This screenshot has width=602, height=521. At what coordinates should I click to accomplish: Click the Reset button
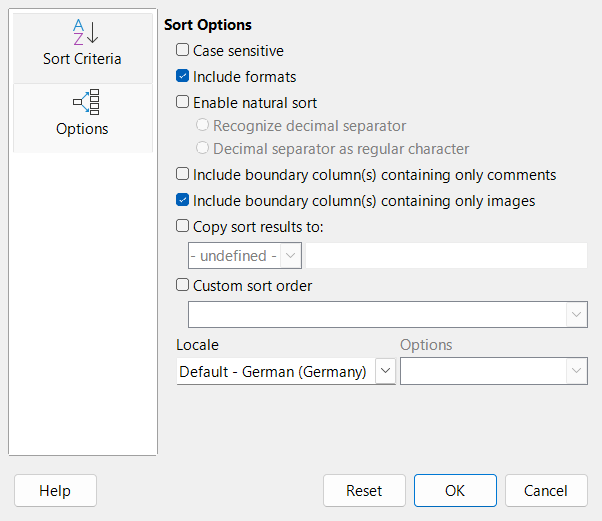pyautogui.click(x=364, y=491)
